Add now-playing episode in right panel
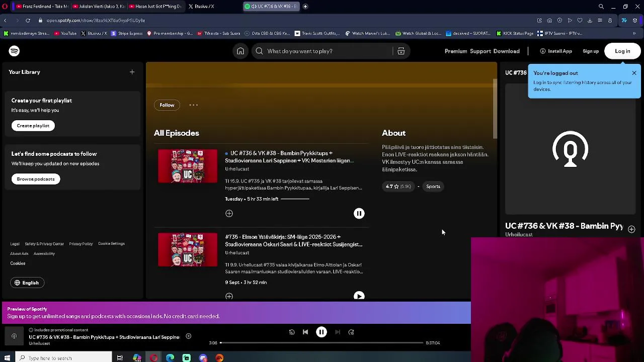The width and height of the screenshot is (644, 362). coord(631,229)
